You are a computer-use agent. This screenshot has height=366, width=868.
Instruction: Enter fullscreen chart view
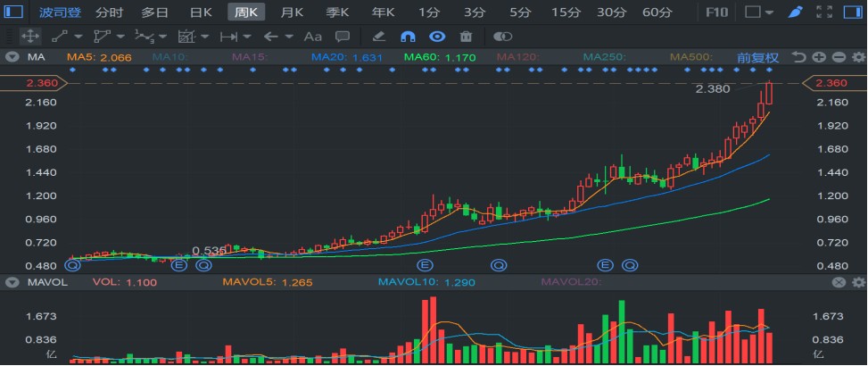[x=824, y=12]
